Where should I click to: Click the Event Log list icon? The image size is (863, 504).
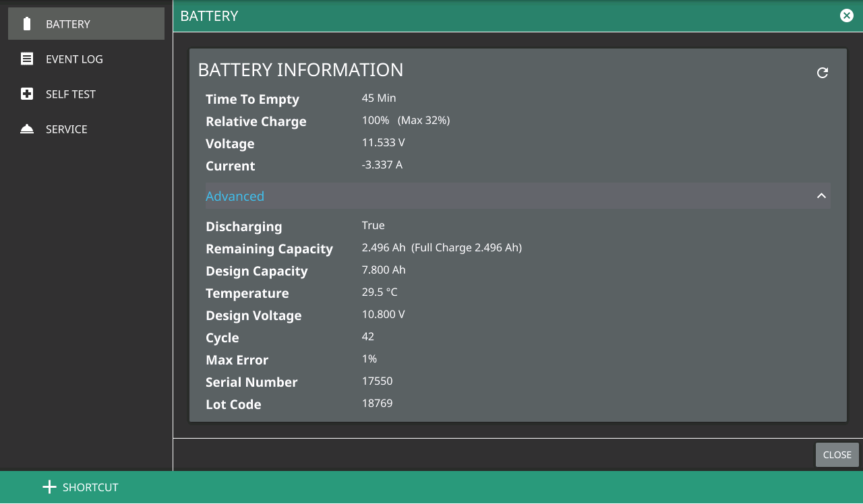click(x=27, y=59)
